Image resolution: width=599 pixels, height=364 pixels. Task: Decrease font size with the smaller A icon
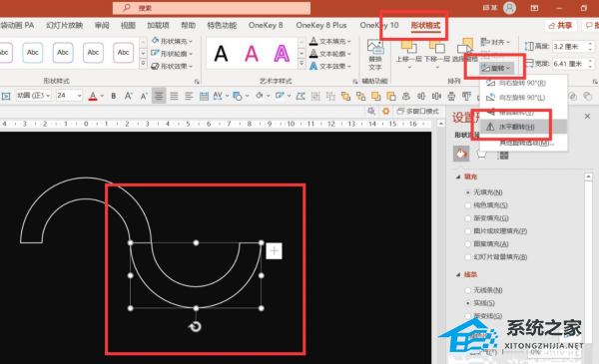click(x=144, y=96)
